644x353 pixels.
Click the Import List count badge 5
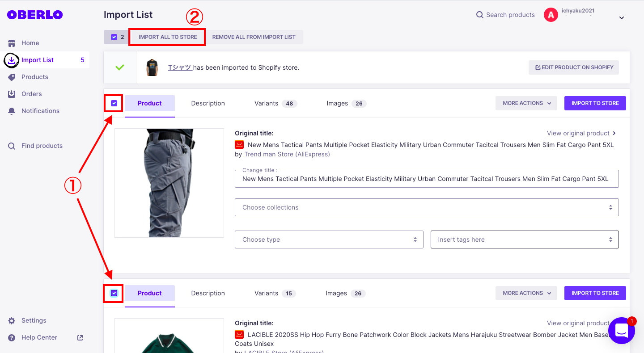pyautogui.click(x=82, y=60)
